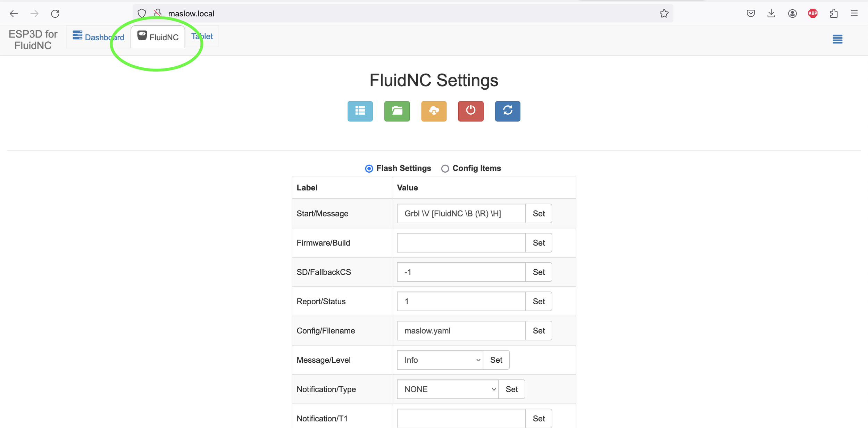Click the browser shield protection icon
The image size is (868, 428).
pos(142,13)
